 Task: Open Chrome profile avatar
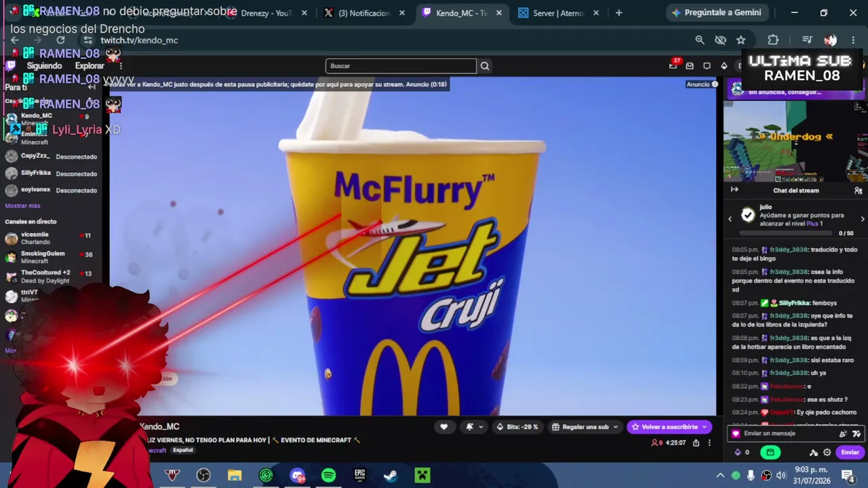(830, 40)
